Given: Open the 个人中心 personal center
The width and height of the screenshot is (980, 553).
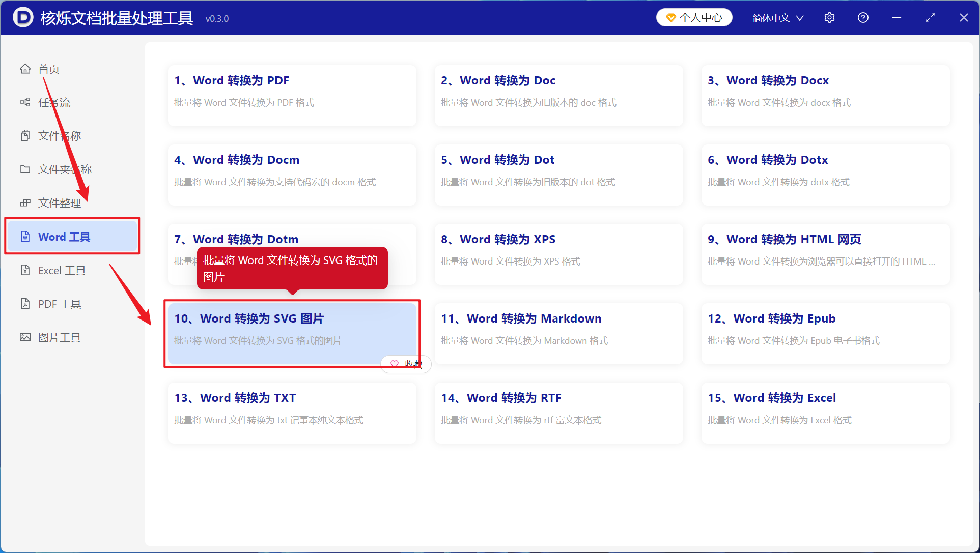Looking at the screenshot, I should (694, 18).
